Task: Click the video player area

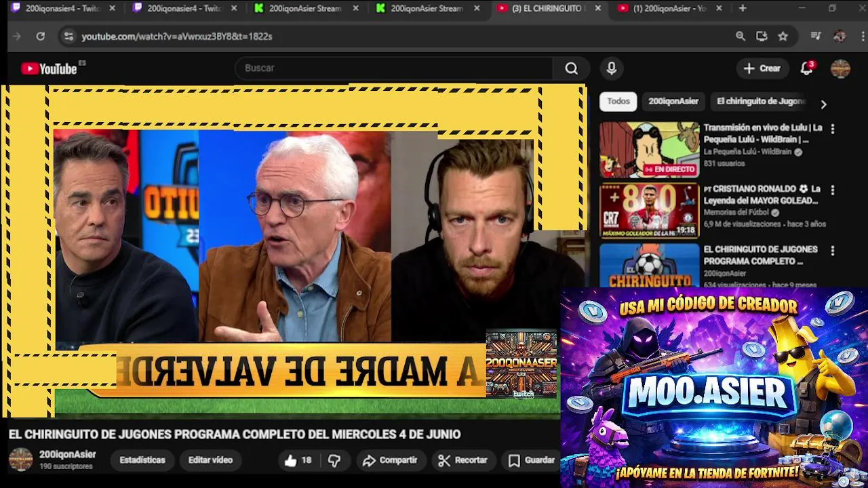Action: pyautogui.click(x=293, y=251)
